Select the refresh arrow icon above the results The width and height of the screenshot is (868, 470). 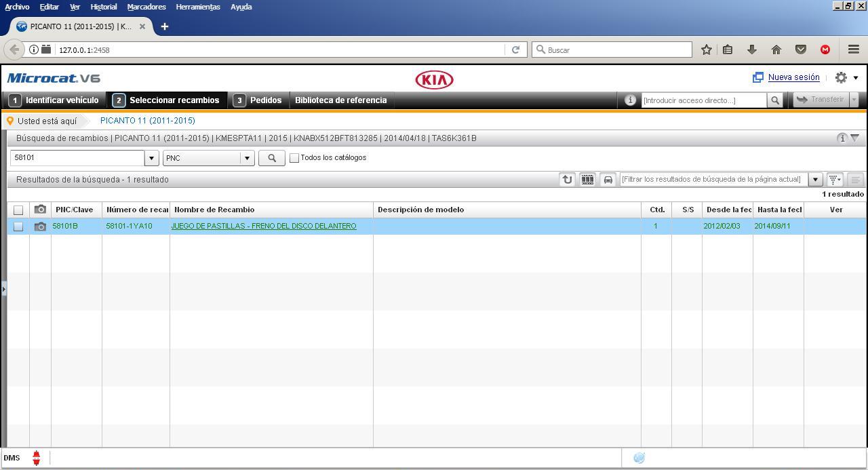pos(566,179)
